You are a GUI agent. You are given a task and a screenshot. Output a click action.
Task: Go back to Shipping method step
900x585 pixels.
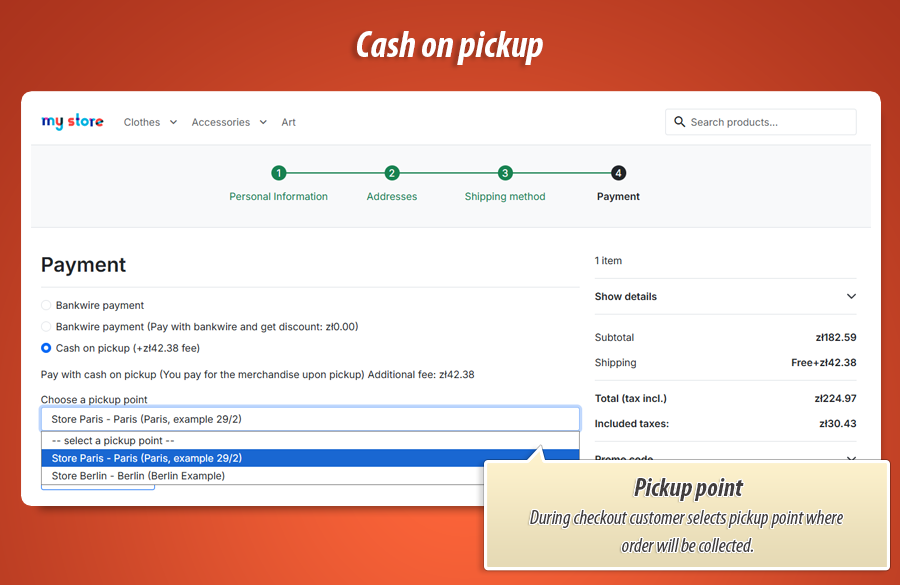505,196
